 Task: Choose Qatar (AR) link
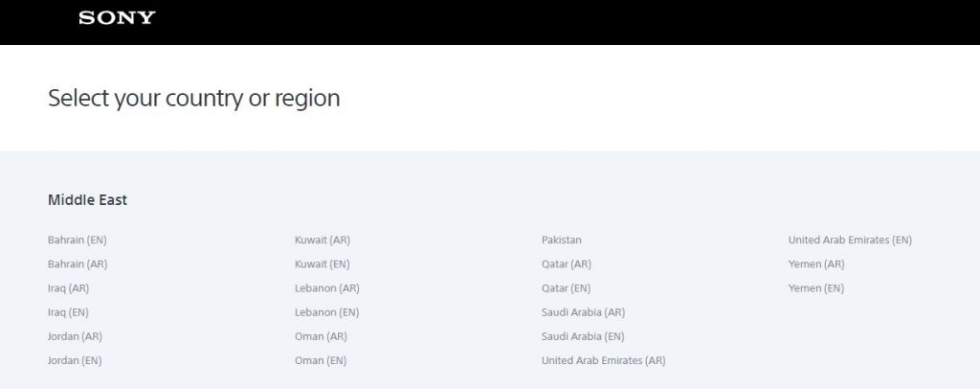[x=567, y=263]
